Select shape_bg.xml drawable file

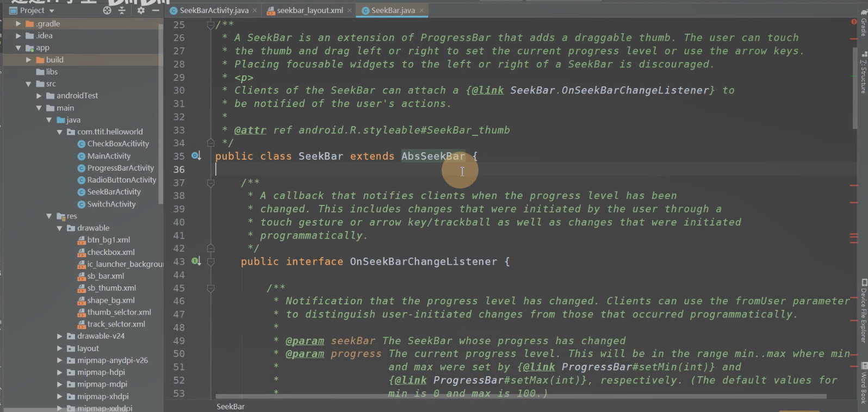pyautogui.click(x=106, y=301)
